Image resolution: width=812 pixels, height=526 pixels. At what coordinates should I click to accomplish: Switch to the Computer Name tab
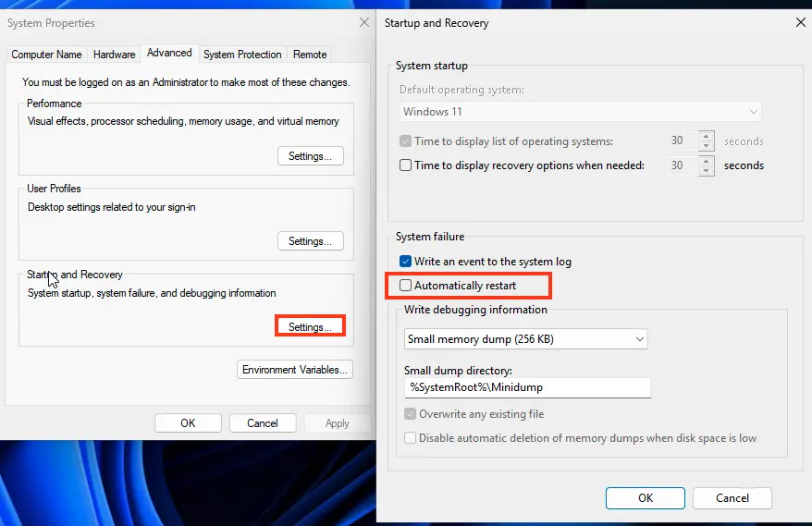[x=46, y=55]
